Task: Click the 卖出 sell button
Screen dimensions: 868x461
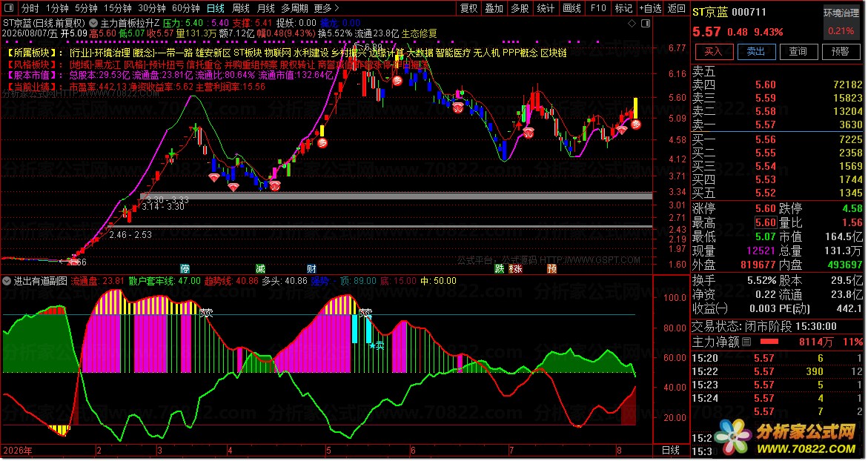Action: 755,51
